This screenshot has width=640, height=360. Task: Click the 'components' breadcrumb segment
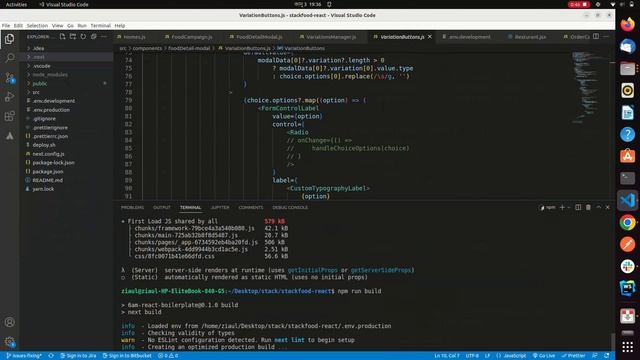pyautogui.click(x=147, y=48)
